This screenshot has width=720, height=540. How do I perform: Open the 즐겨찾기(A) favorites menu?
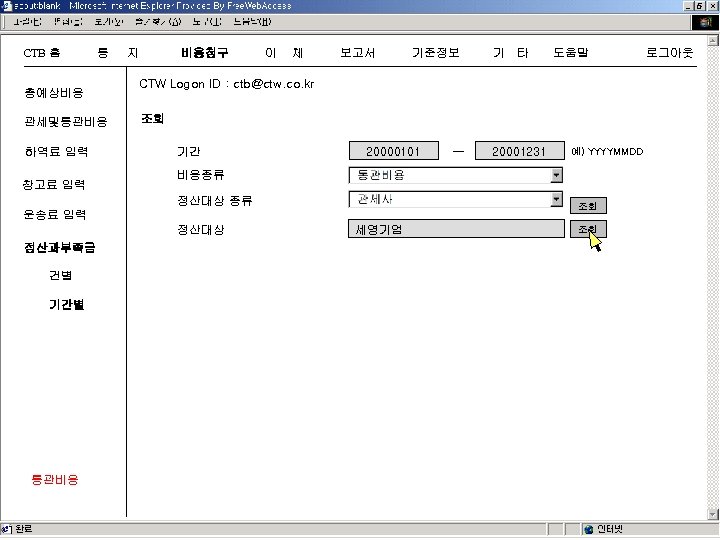158,22
